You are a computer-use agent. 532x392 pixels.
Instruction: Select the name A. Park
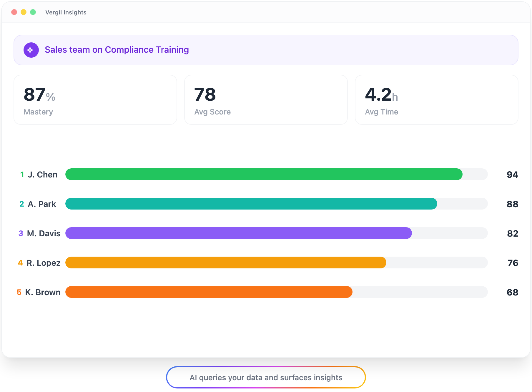[x=41, y=204]
